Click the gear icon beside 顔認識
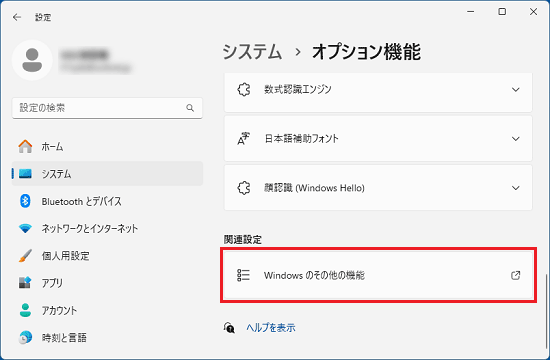This screenshot has width=550, height=360. coord(244,188)
